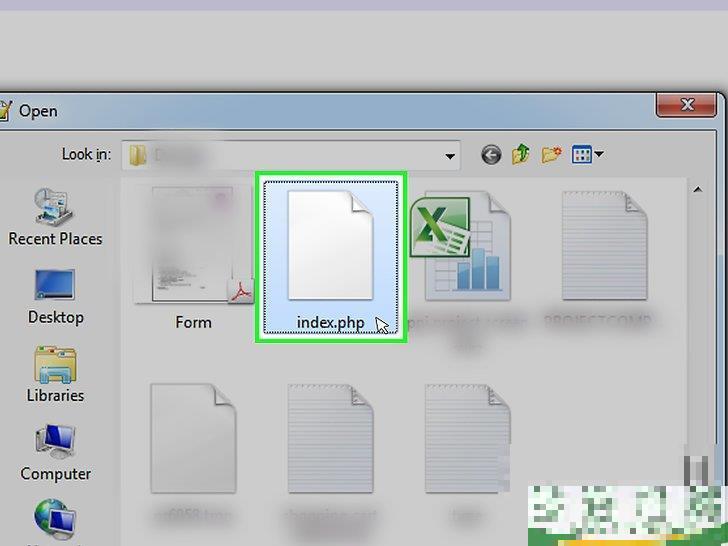The image size is (728, 546).
Task: Expand the Look in dropdown arrow
Action: (451, 156)
